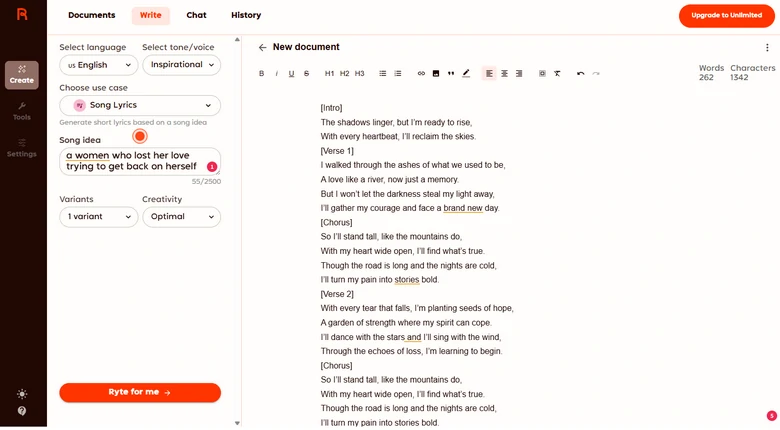
Task: Click the Upgrade to Unlimited button
Action: tap(726, 15)
